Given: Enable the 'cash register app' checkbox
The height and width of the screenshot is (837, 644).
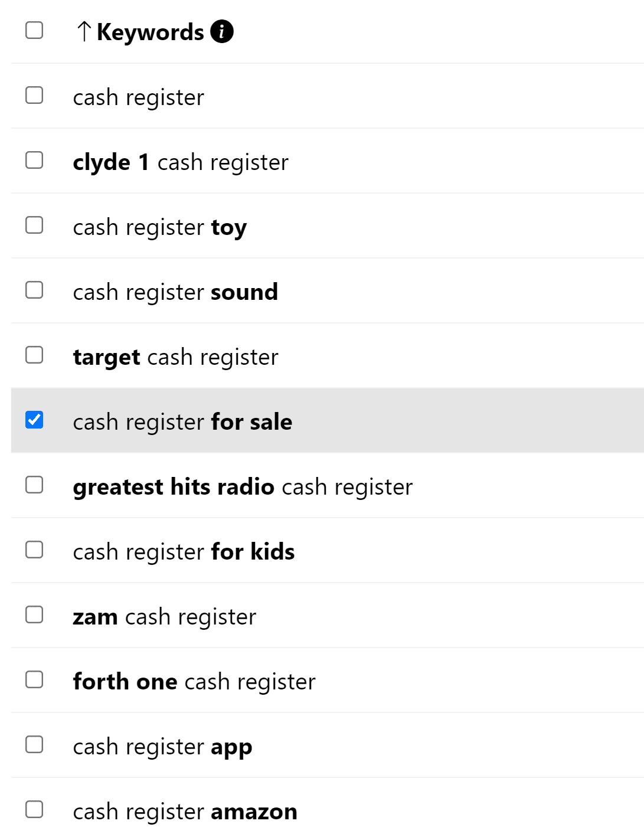Looking at the screenshot, I should point(34,744).
